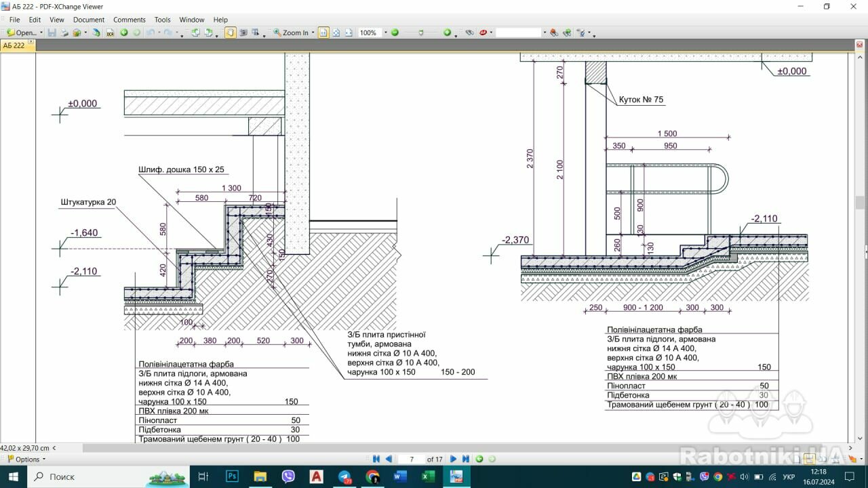The height and width of the screenshot is (488, 868).
Task: Click Find Previous binoculars icon
Action: 554,33
